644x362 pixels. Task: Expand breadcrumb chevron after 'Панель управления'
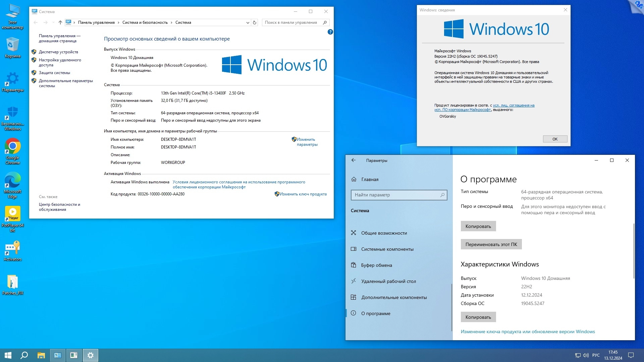point(118,22)
